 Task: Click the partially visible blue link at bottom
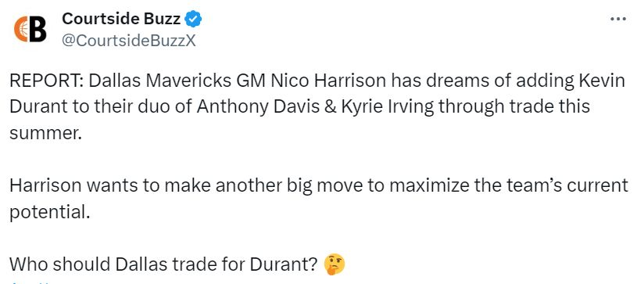30,282
